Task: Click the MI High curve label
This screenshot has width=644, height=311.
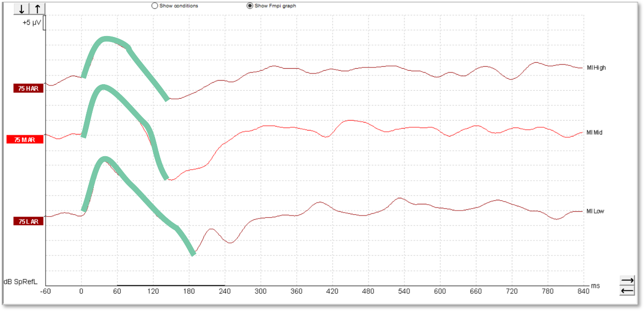Action: (x=596, y=68)
